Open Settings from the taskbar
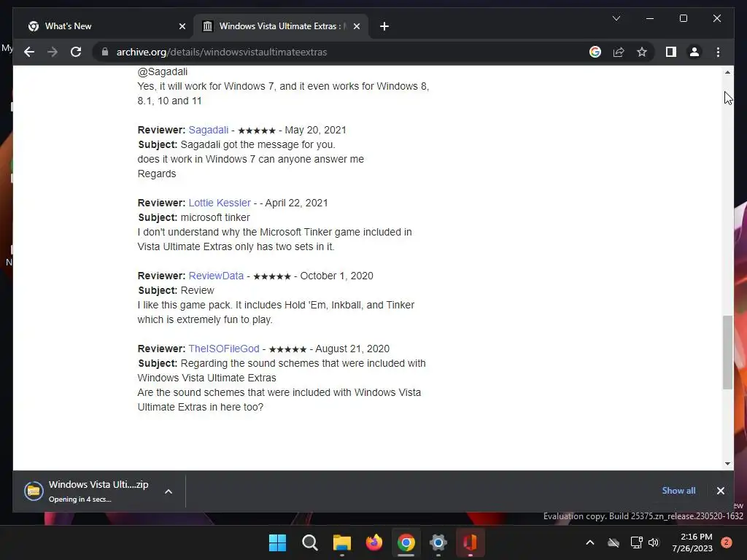Screen dimensions: 747x560 pos(438,542)
